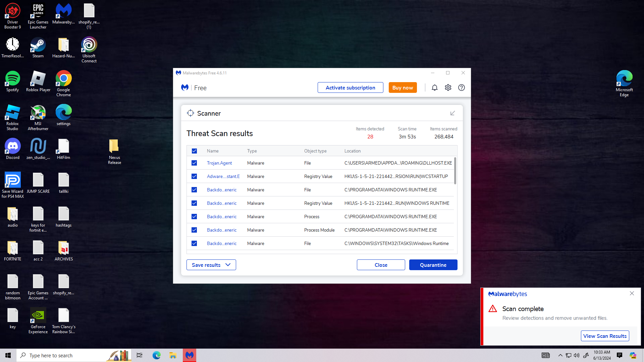644x362 pixels.
Task: Click the Quarantine button
Action: (x=433, y=265)
